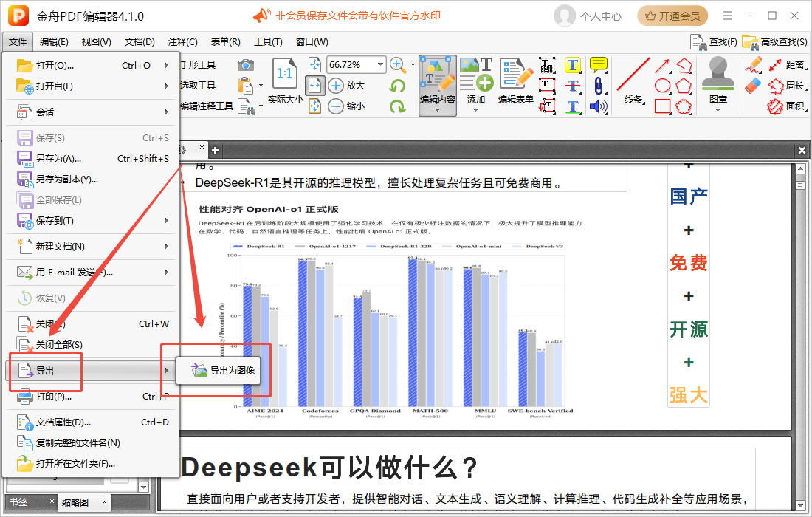The image size is (812, 517).
Task: Select the actual size 1:1 icon
Action: (284, 74)
